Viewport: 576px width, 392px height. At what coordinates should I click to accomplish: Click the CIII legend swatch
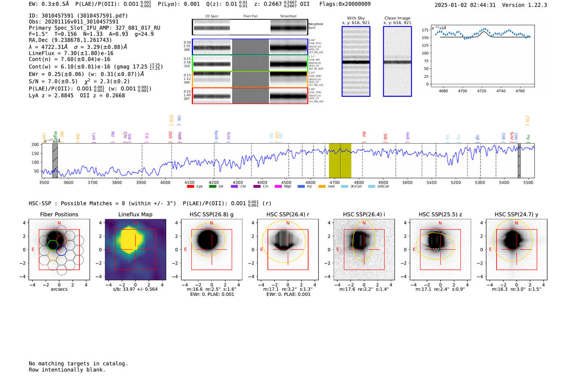tap(257, 187)
